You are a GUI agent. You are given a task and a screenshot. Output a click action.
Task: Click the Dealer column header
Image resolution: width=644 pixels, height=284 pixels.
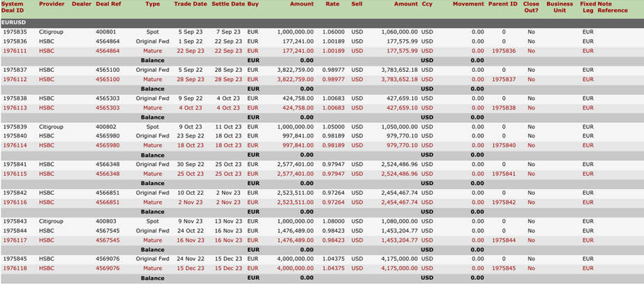(82, 4)
